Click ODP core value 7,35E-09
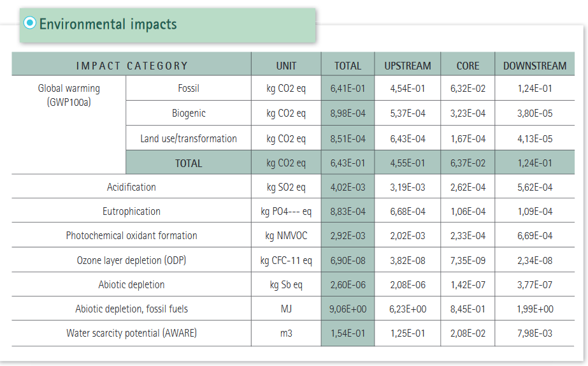Viewport: 588px width, 366px height. pyautogui.click(x=468, y=260)
